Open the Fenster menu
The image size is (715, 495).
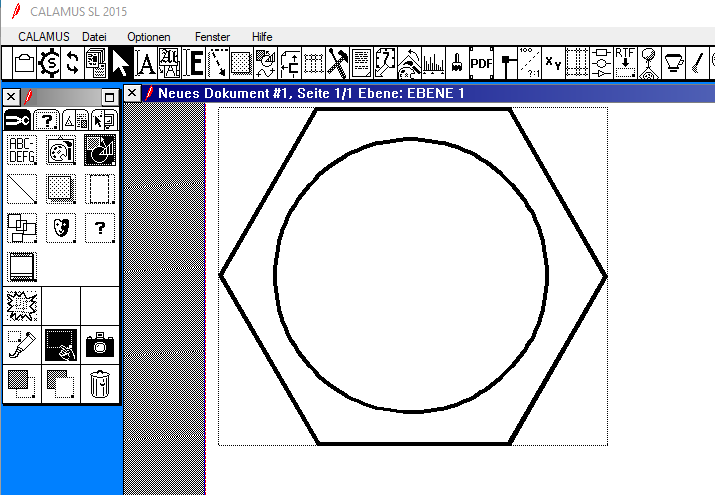[212, 36]
